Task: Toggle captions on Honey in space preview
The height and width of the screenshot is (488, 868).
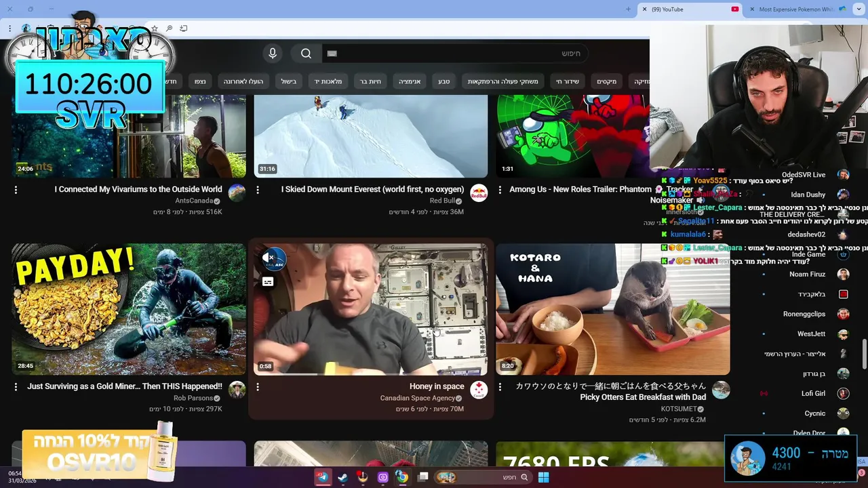Action: point(268,281)
